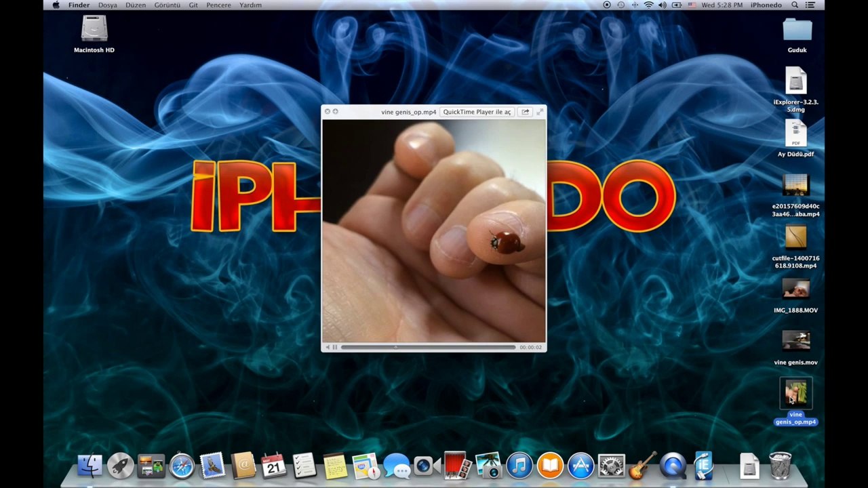The height and width of the screenshot is (488, 868).
Task: Select the Guduk folder on desktop
Action: tap(797, 29)
